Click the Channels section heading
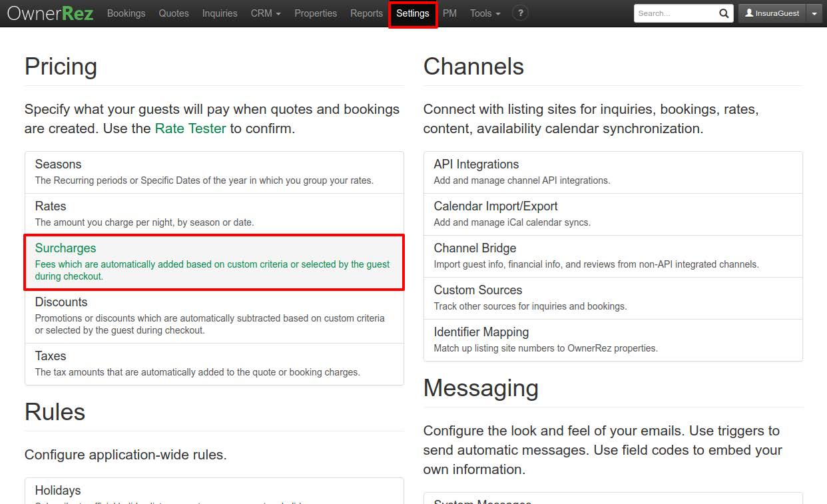The height and width of the screenshot is (504, 827). 473,67
